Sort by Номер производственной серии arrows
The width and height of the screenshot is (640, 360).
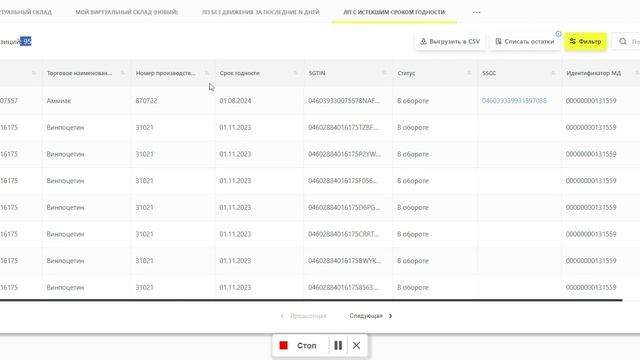(x=207, y=73)
